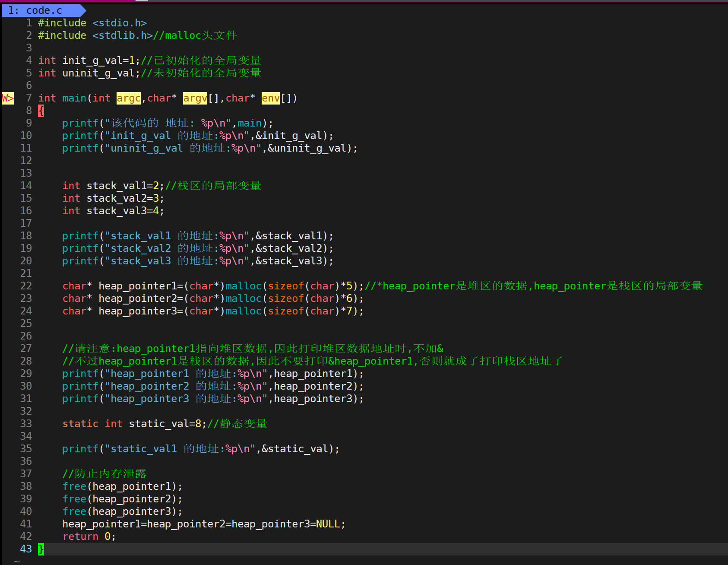Viewport: 728px width, 565px height.
Task: Click printf on line 30
Action: [80, 386]
